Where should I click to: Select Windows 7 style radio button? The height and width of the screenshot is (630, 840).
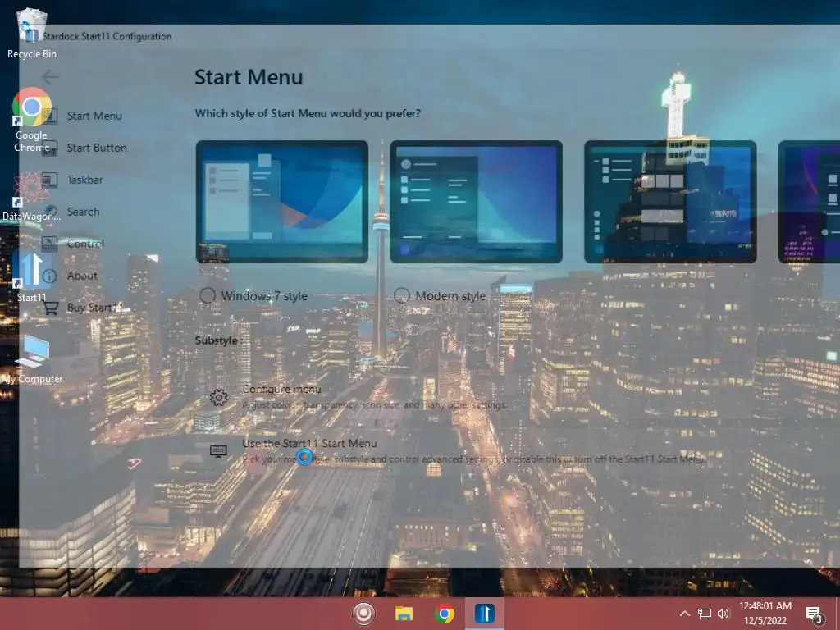[208, 295]
